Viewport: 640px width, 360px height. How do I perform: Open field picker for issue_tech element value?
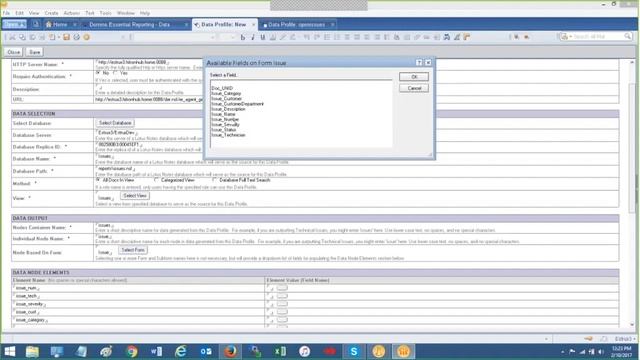[x=282, y=296]
